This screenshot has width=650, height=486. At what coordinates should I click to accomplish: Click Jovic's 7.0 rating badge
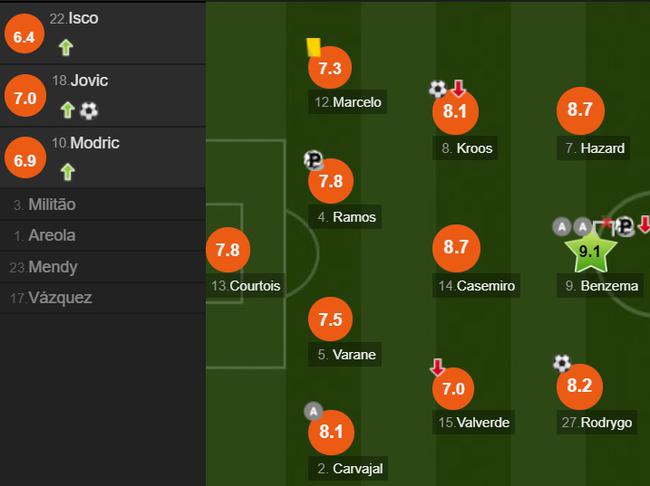[x=25, y=96]
